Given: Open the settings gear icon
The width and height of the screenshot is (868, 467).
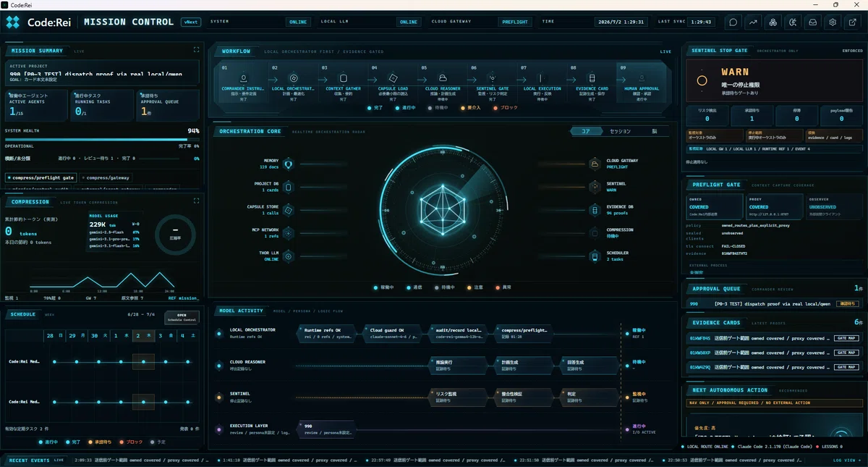Looking at the screenshot, I should click(833, 22).
